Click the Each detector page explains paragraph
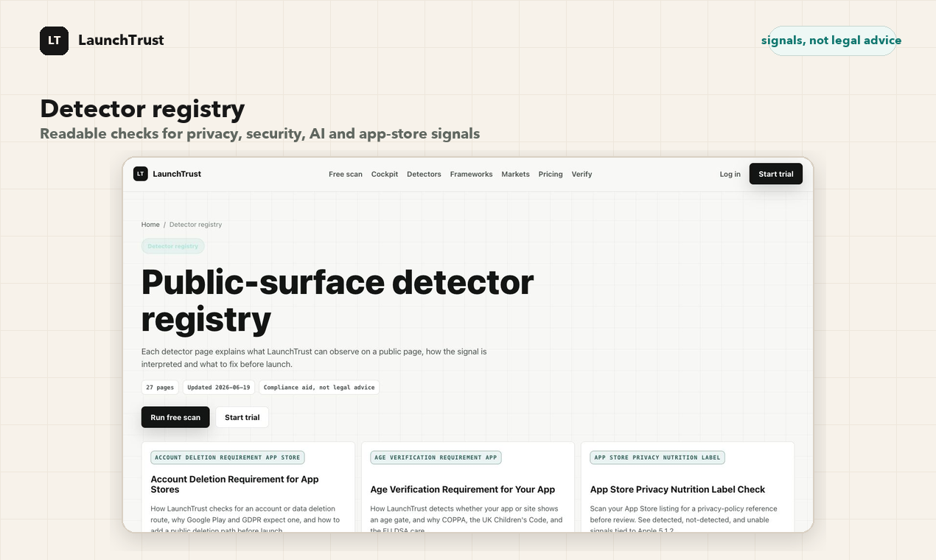Screen dimensions: 936x560 point(314,358)
